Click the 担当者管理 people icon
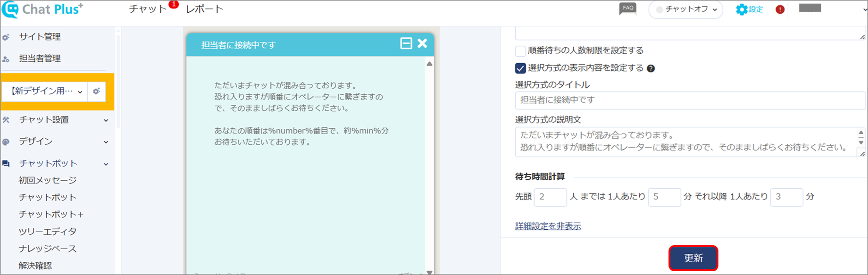 (x=6, y=59)
